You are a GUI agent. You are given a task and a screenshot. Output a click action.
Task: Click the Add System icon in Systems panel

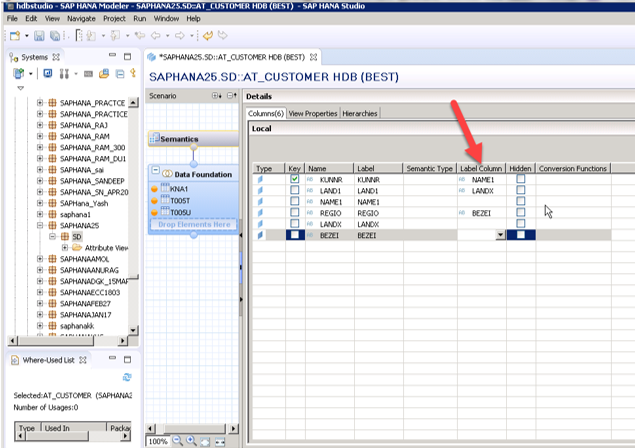tap(18, 74)
